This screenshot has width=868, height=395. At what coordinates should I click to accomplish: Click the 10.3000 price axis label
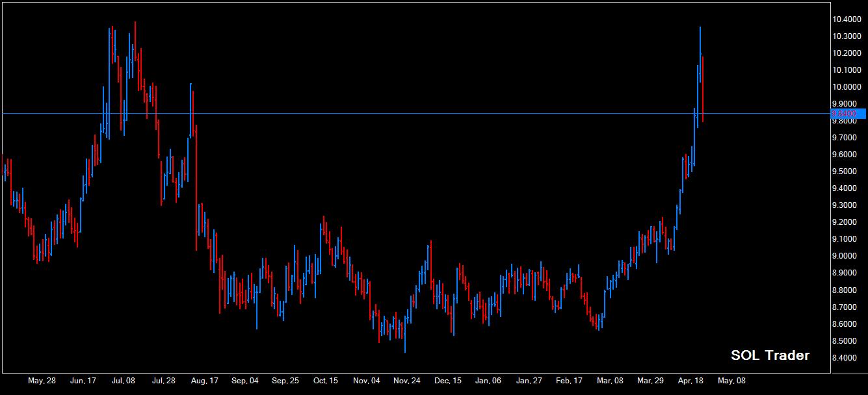(x=847, y=36)
